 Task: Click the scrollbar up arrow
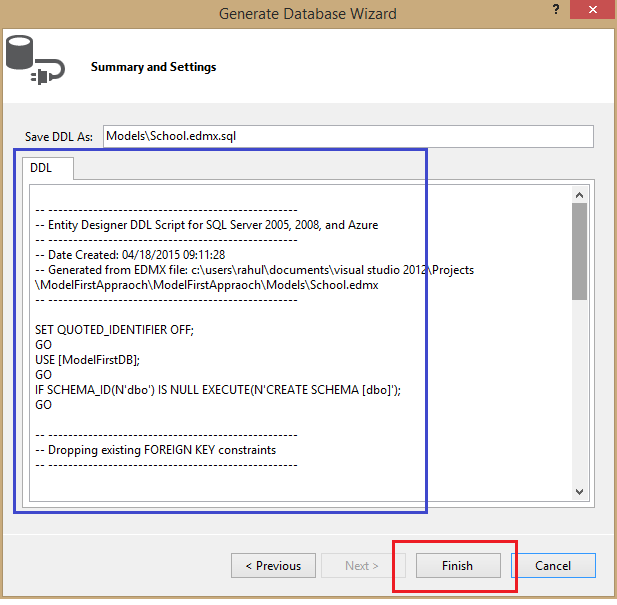pos(579,195)
